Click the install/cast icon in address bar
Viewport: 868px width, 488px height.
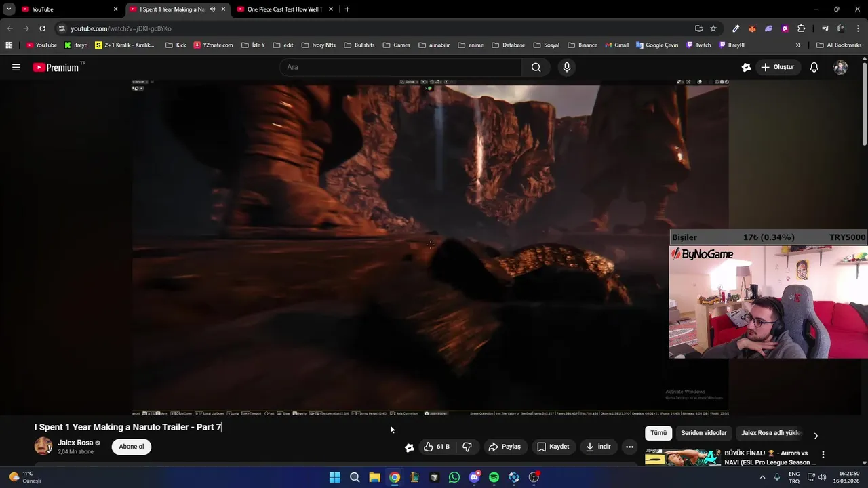pos(698,28)
